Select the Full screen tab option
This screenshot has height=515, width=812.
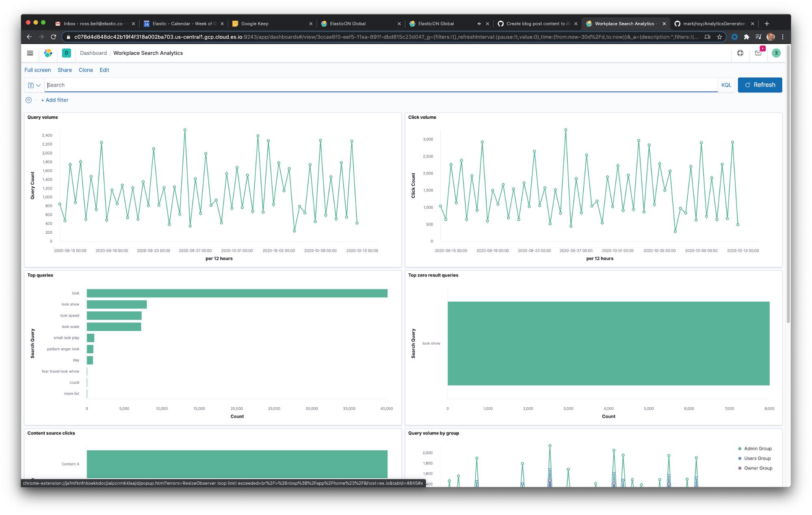[x=37, y=69]
